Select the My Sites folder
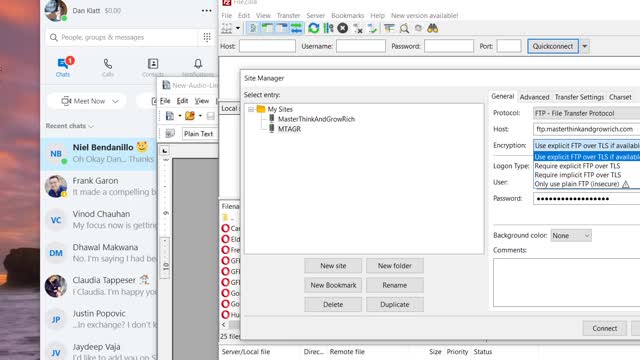The image size is (640, 360). 280,109
